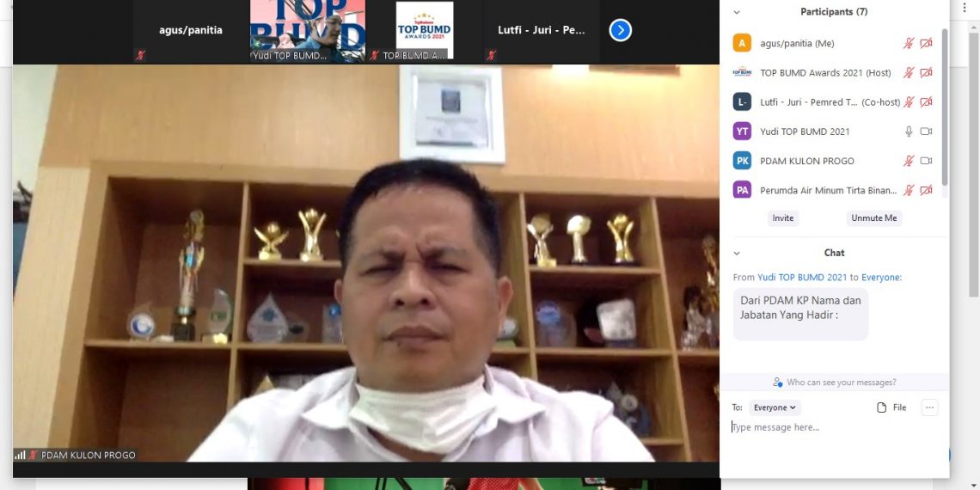This screenshot has width=980, height=490.
Task: Click the Participants (7) title
Action: coord(834,12)
